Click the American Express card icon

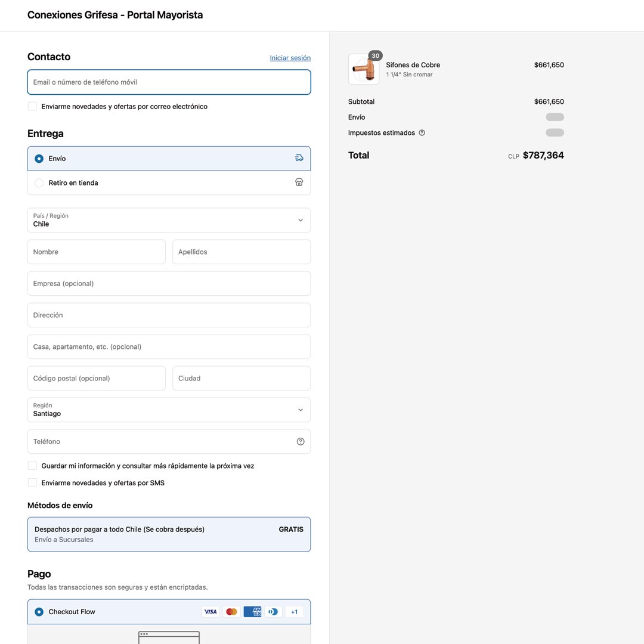coord(252,612)
